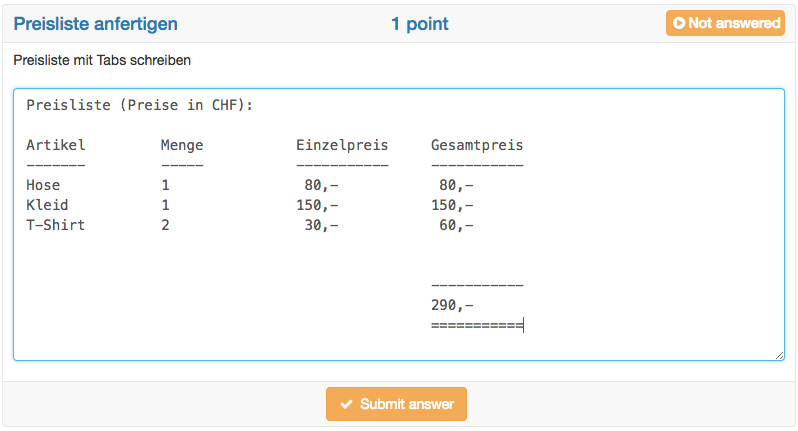798x431 pixels.
Task: Click the word Artikel in the text area
Action: [56, 145]
